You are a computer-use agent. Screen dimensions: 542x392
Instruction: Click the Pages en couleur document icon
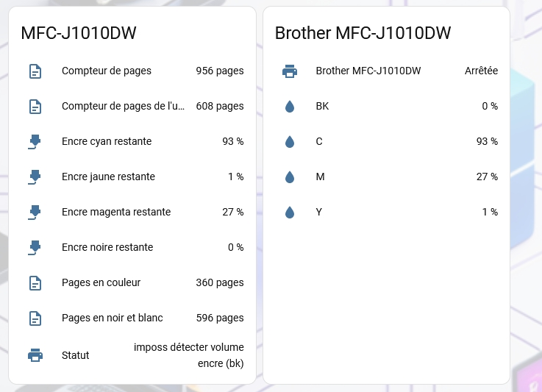(x=35, y=282)
